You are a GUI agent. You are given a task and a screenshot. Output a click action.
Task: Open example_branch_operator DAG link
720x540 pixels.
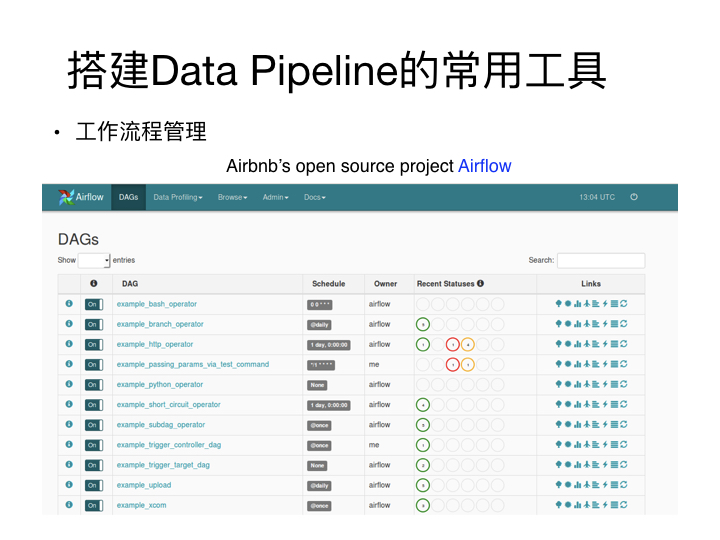(x=160, y=324)
